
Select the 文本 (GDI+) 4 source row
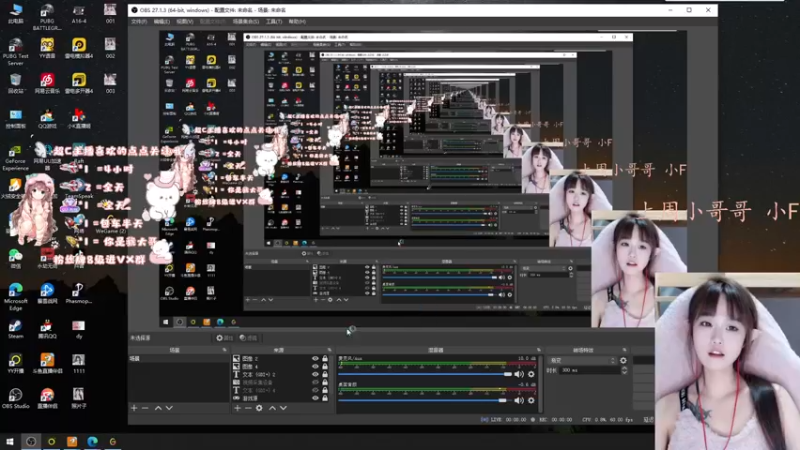tap(281, 390)
